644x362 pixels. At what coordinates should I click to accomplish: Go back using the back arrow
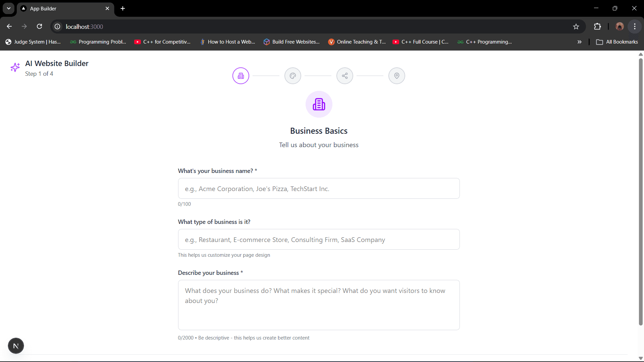pos(9,26)
